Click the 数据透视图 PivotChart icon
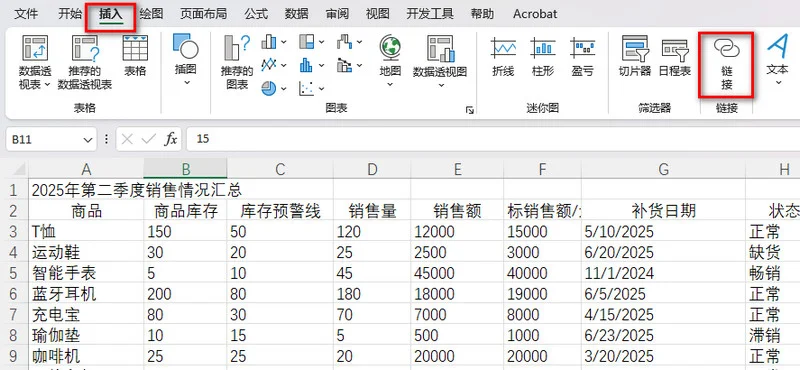800x370 pixels. 441,48
